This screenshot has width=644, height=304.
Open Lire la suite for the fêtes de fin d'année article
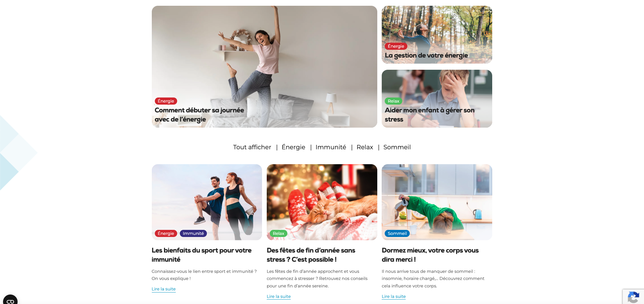(x=279, y=297)
